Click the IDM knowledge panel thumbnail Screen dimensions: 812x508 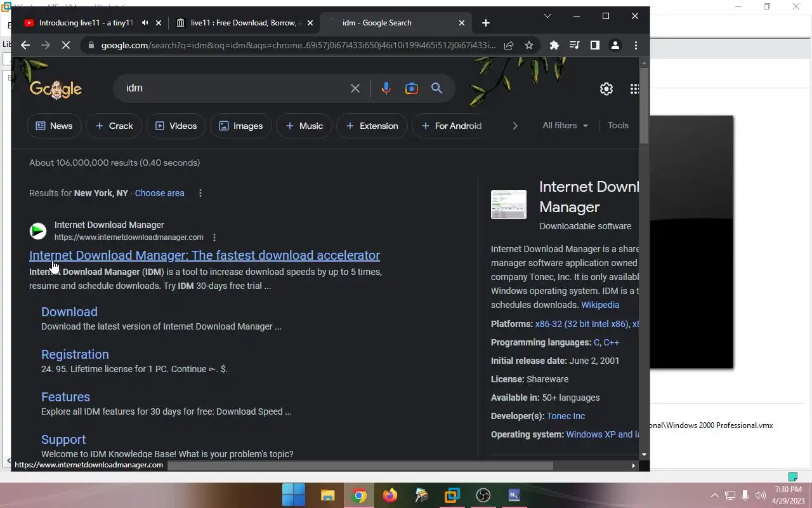point(509,204)
